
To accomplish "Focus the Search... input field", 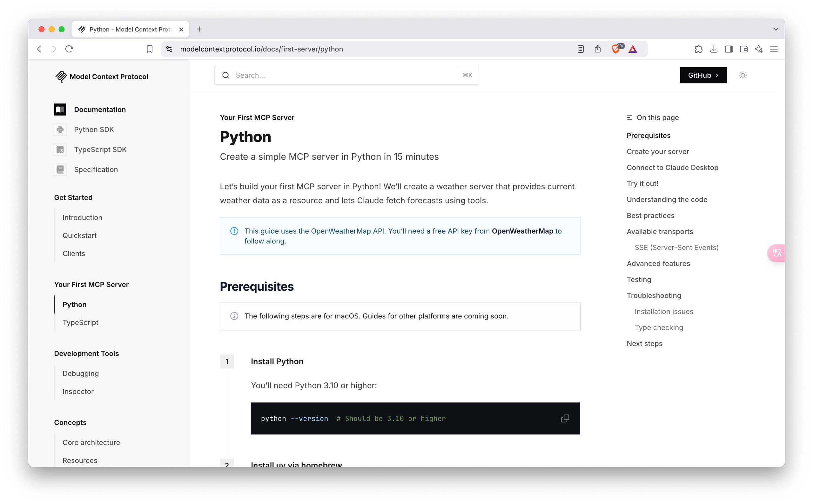I will pos(346,75).
